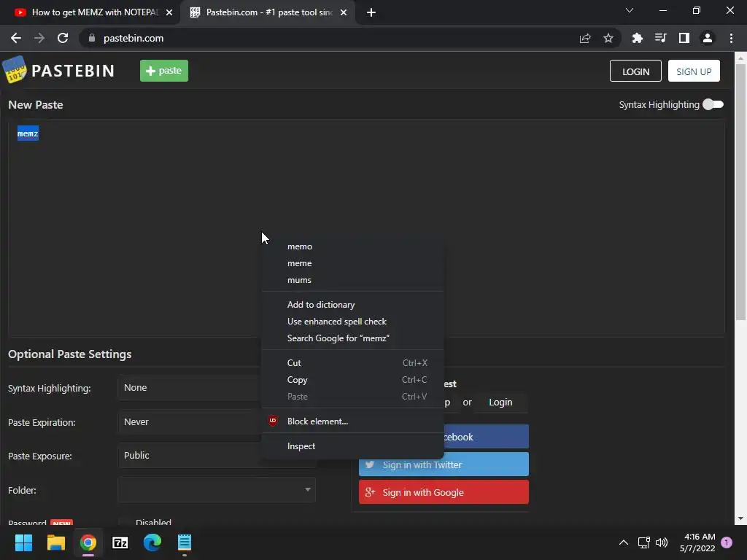Screen dimensions: 747x560
Task: Open a new browser tab with plus
Action: click(371, 12)
